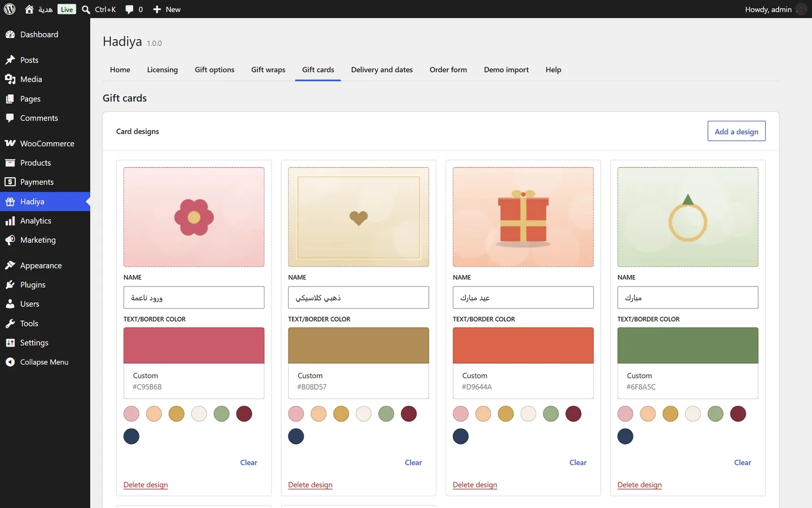The width and height of the screenshot is (812, 508).
Task: Click the Appearance paintbrush icon
Action: (10, 265)
